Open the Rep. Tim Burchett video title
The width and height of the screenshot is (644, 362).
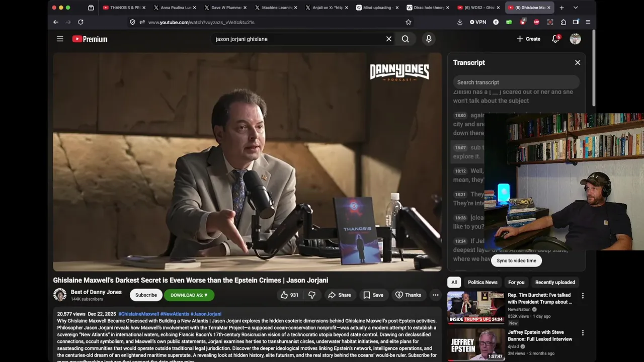540,299
